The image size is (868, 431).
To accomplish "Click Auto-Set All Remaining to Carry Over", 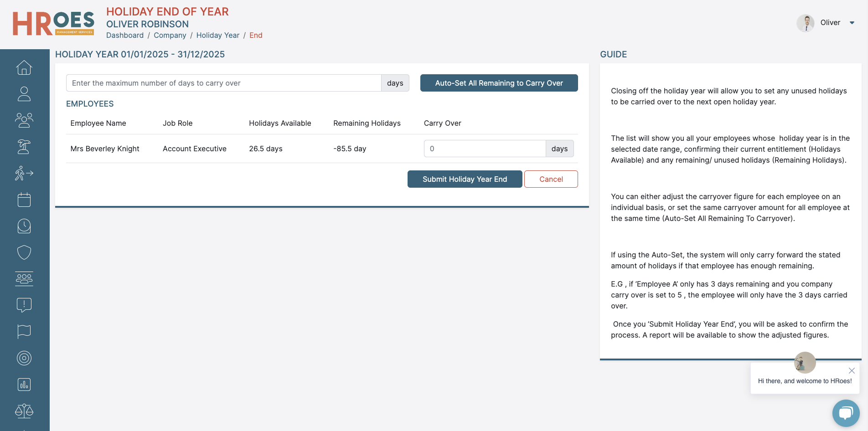I will [x=499, y=83].
